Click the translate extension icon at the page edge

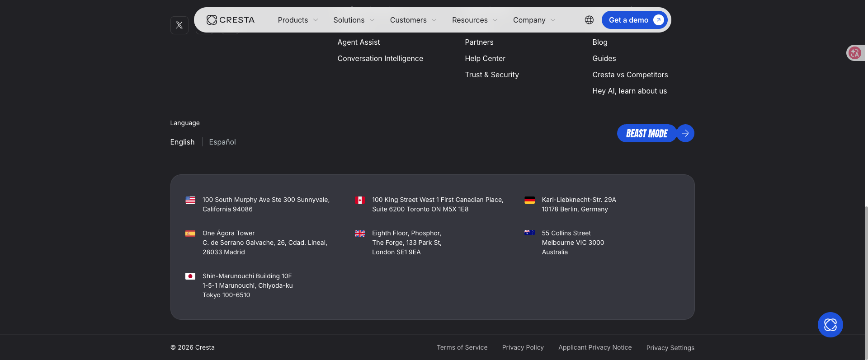coord(855,53)
